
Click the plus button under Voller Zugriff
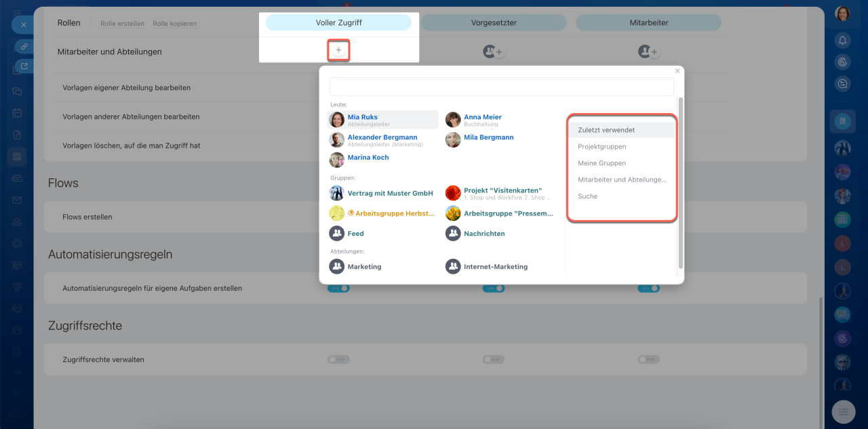click(x=338, y=50)
